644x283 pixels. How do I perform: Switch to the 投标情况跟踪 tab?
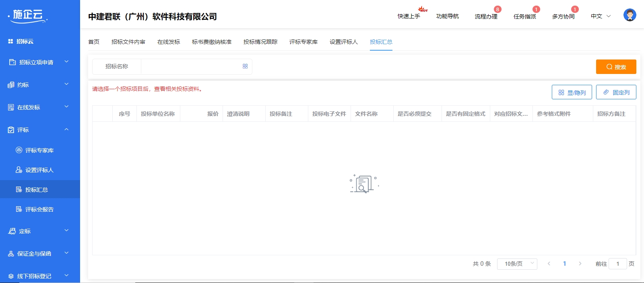point(260,42)
